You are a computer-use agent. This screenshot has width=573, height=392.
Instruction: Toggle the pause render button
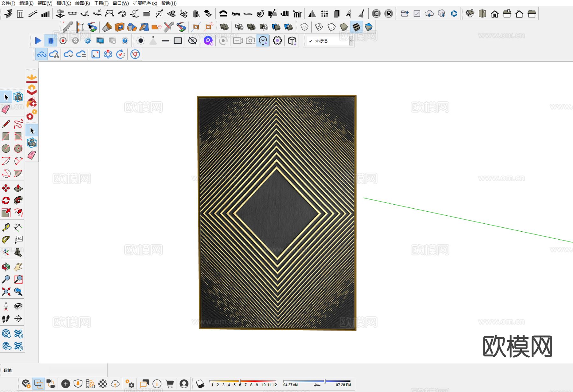click(51, 41)
